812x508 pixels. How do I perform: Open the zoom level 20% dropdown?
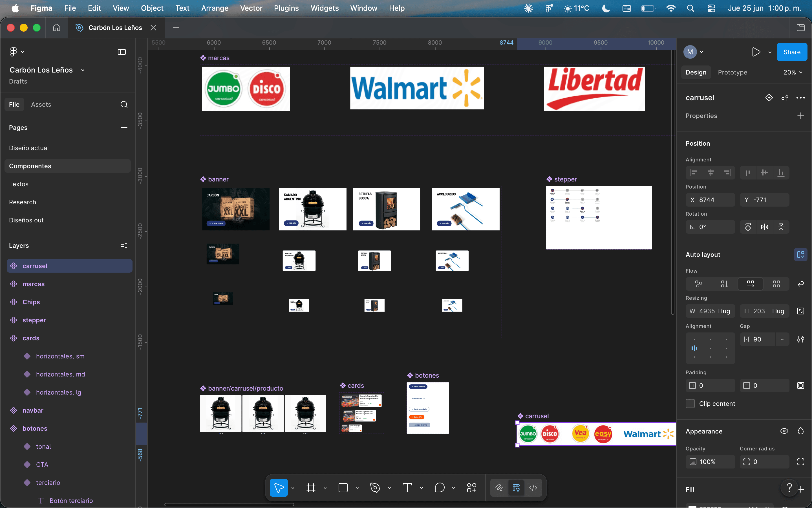pos(793,72)
